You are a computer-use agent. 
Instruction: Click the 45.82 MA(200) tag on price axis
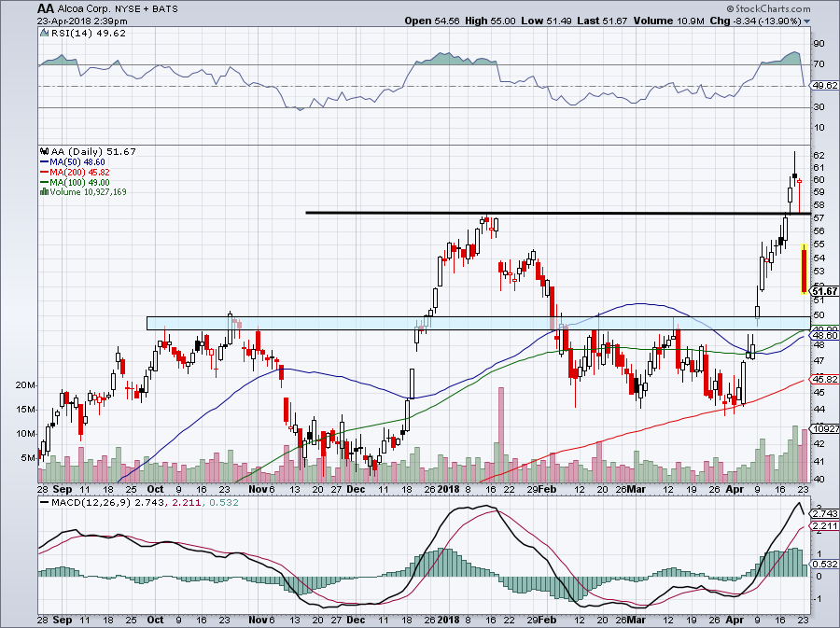coord(825,380)
